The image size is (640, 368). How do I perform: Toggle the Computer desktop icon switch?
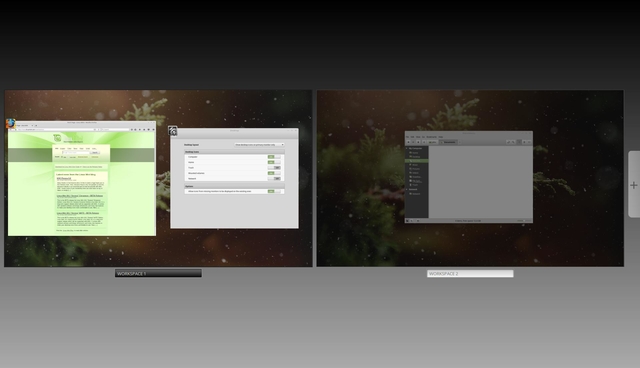pyautogui.click(x=274, y=157)
